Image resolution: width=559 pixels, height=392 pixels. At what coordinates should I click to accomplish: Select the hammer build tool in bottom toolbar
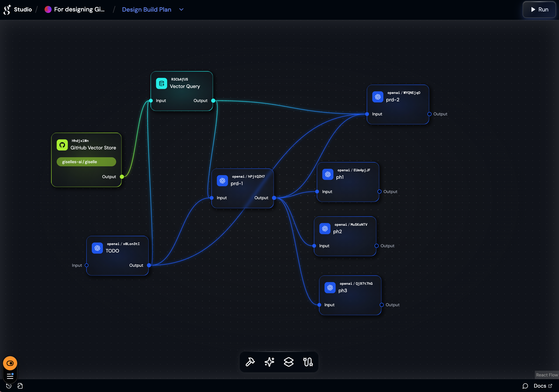point(250,362)
